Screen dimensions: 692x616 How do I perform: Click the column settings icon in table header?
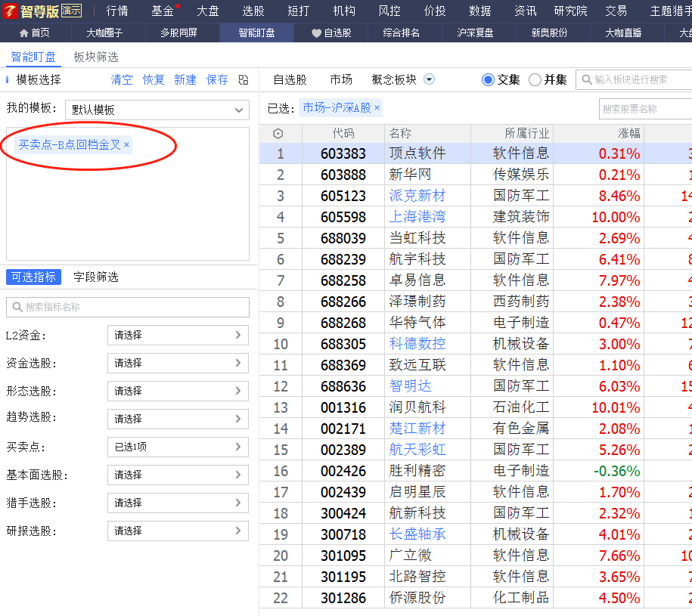tap(278, 134)
